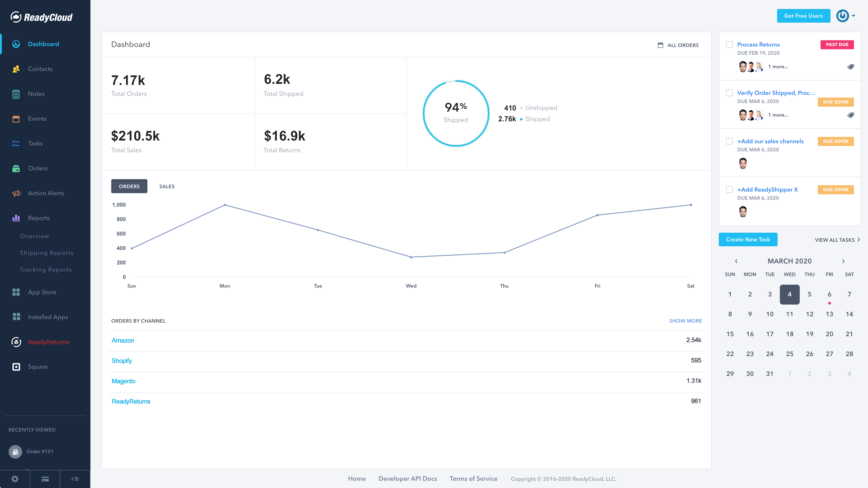The image size is (868, 488).
Task: Mark the +Add our sales channels task done
Action: [x=729, y=141]
